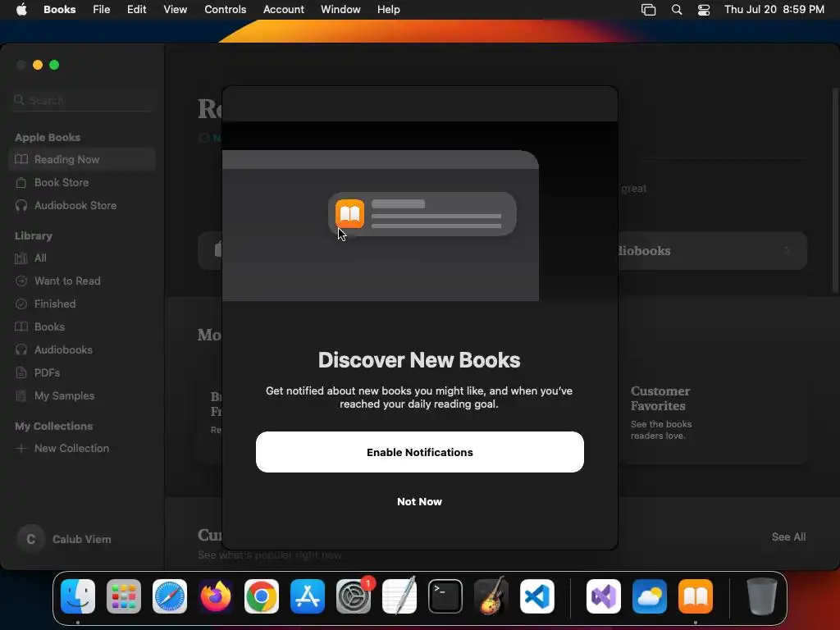840x630 pixels.
Task: Click the sidebar Search field
Action: coord(82,100)
